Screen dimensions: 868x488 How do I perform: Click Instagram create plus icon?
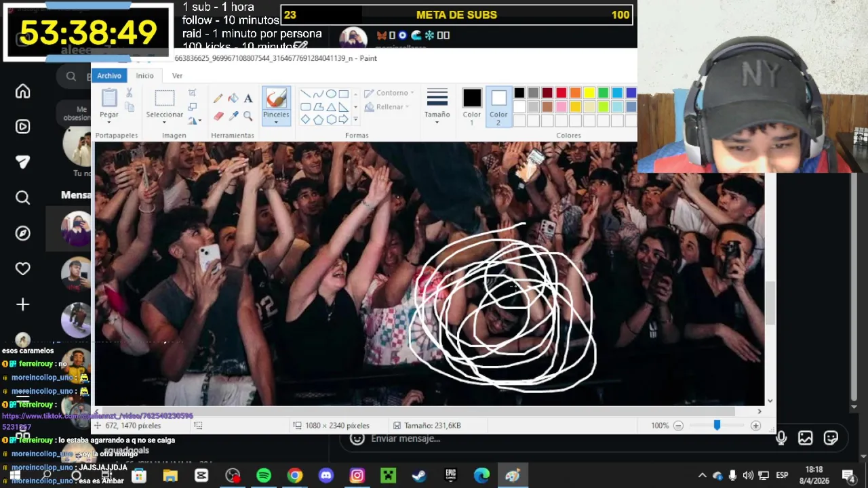click(22, 305)
